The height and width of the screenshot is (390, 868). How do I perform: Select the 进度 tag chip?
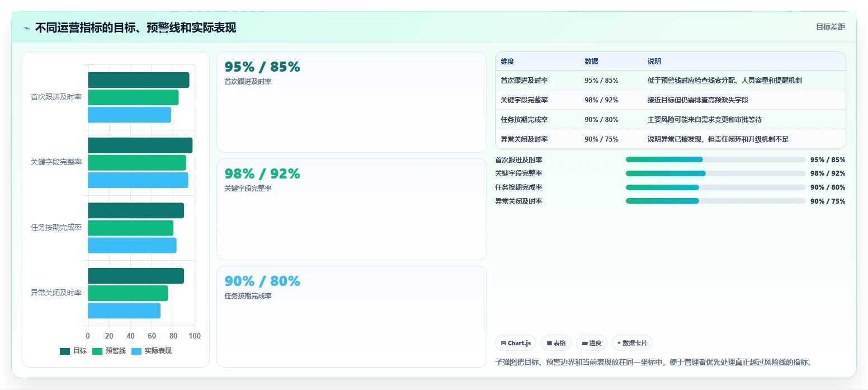[x=591, y=343]
